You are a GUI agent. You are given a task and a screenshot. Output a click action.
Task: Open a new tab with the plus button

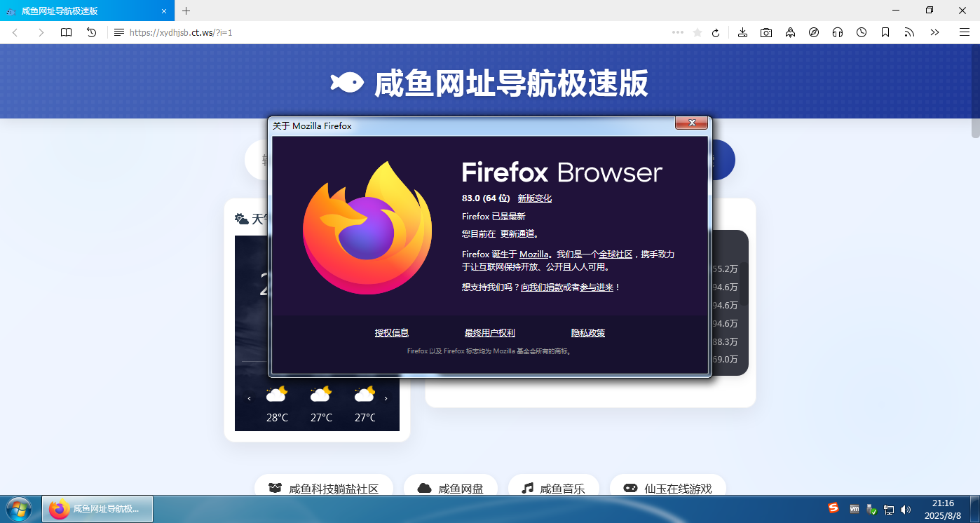[186, 11]
